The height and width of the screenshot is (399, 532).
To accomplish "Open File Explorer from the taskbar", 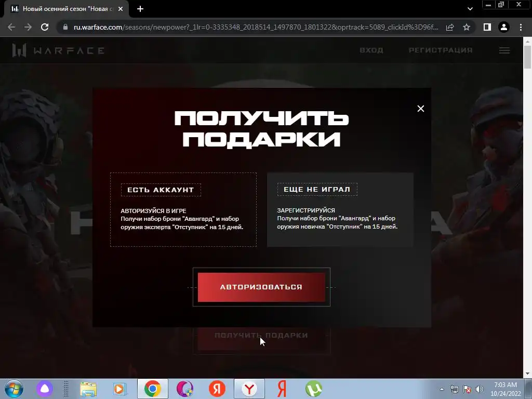I will tap(88, 389).
